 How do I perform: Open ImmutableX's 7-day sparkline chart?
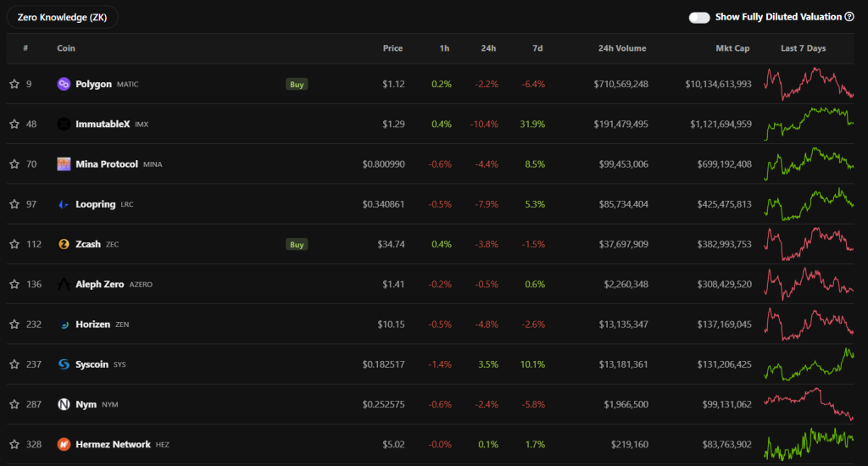(x=809, y=124)
